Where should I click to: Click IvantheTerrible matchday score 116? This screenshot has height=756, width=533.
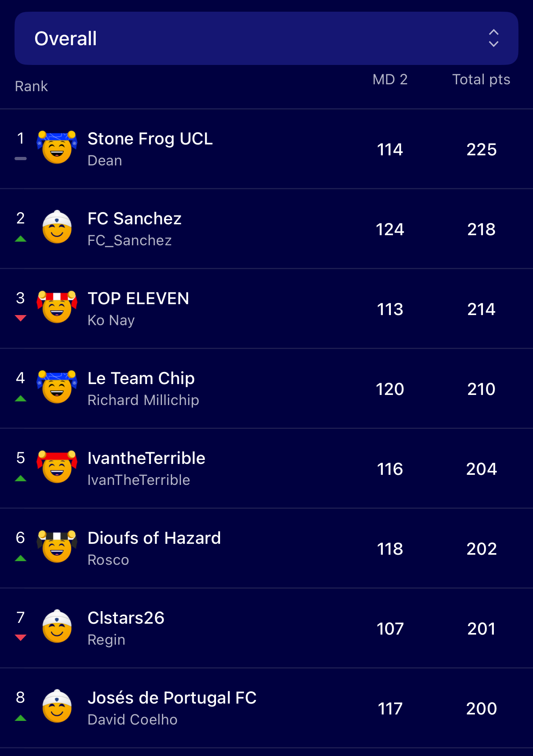tap(390, 469)
